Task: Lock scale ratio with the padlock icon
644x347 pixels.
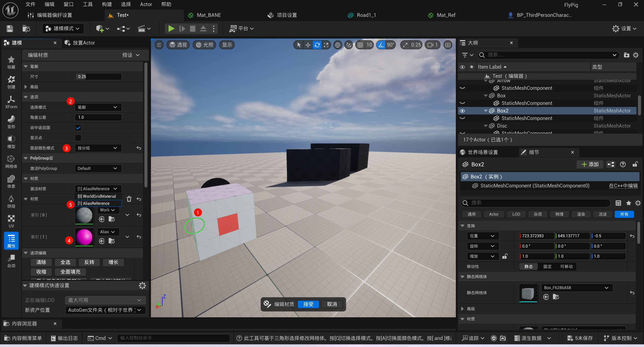Action: pos(505,256)
